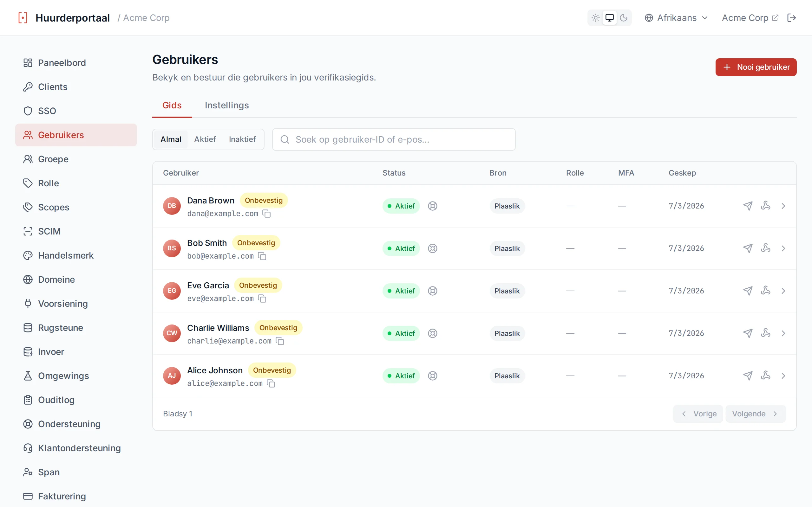Filter users by Inaktief status
This screenshot has height=507, width=812.
coord(242,139)
